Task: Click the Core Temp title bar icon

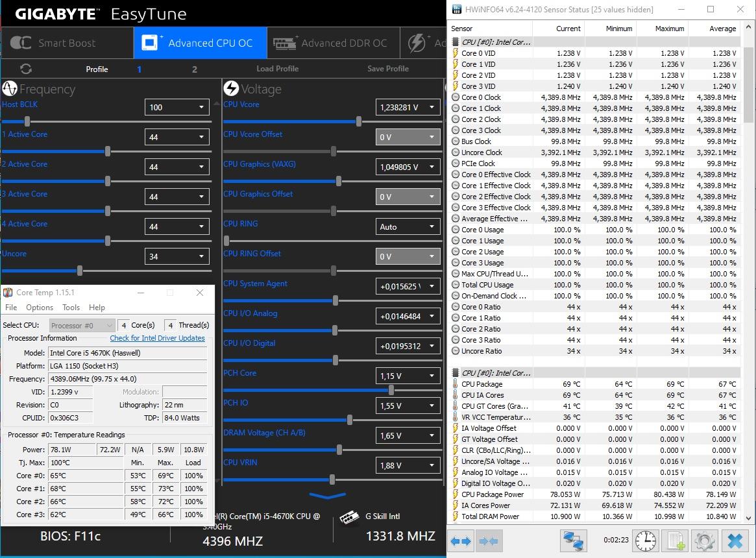Action: (8, 292)
